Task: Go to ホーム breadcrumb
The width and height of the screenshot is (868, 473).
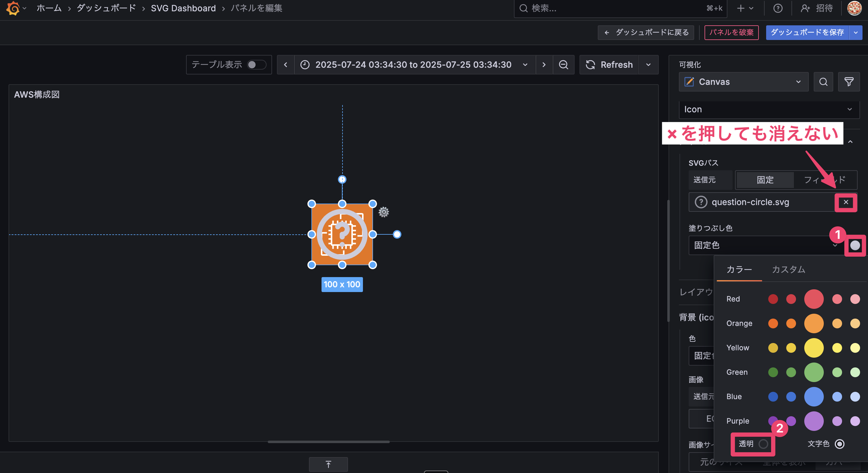Action: pos(49,8)
